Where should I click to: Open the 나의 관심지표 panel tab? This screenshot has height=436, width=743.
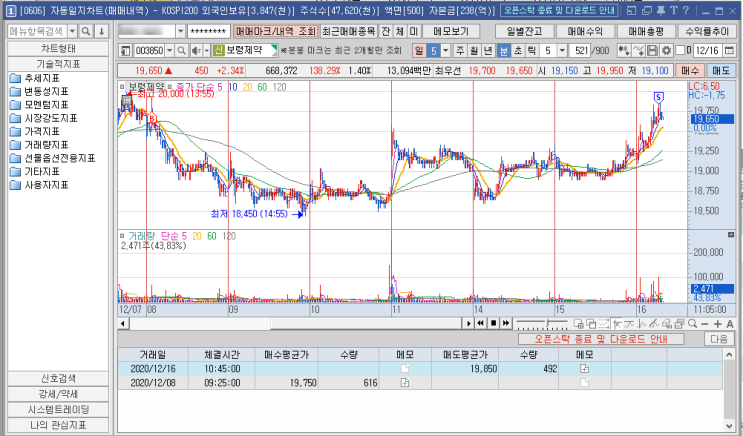(x=58, y=425)
